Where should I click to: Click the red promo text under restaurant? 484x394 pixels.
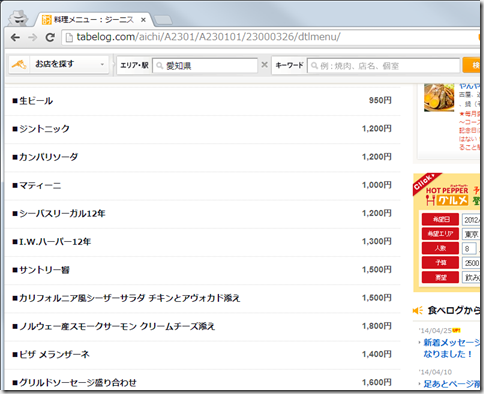click(x=469, y=132)
